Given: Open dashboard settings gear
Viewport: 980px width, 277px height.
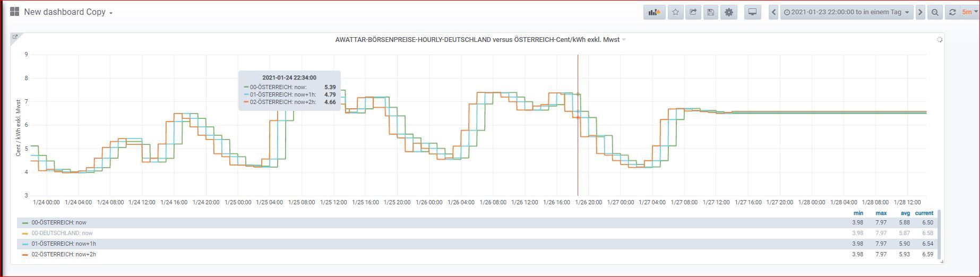Looking at the screenshot, I should pyautogui.click(x=729, y=12).
